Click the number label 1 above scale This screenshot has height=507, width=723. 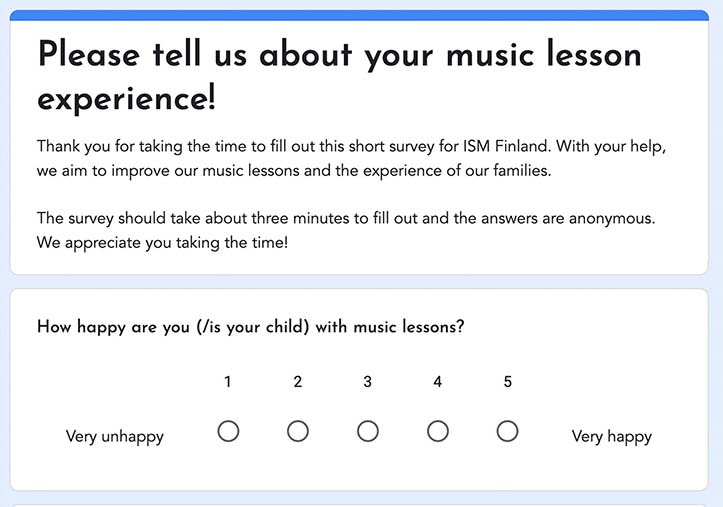(x=227, y=382)
